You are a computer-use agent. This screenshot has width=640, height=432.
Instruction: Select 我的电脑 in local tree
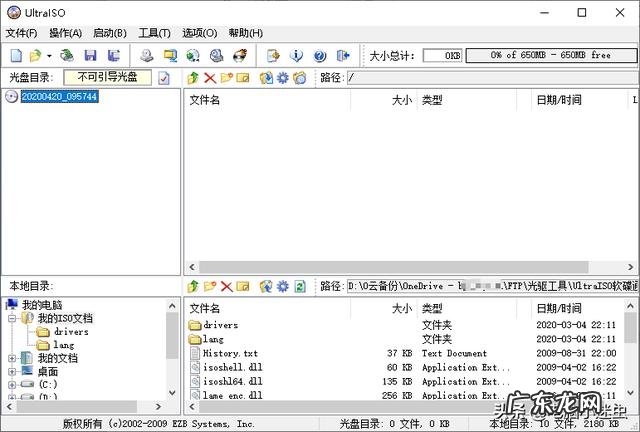pos(42,305)
